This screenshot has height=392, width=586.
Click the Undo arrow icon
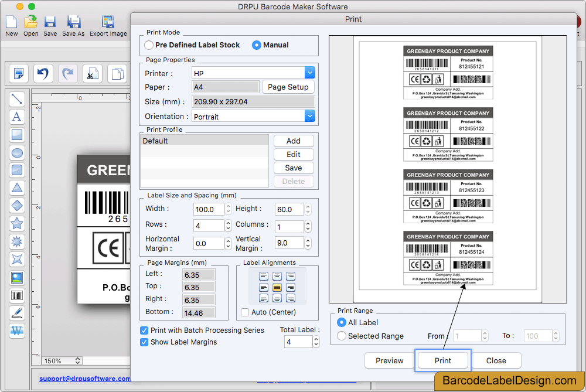point(43,73)
